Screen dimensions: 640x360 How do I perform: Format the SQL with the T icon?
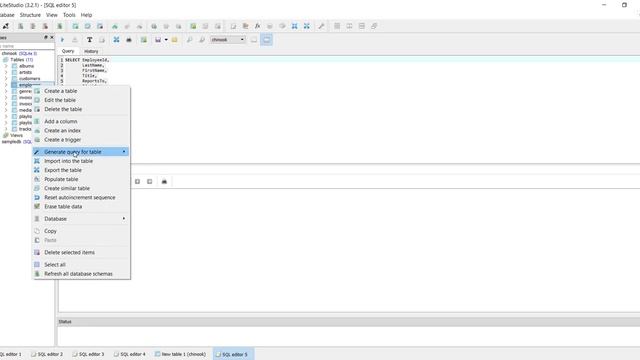89,40
